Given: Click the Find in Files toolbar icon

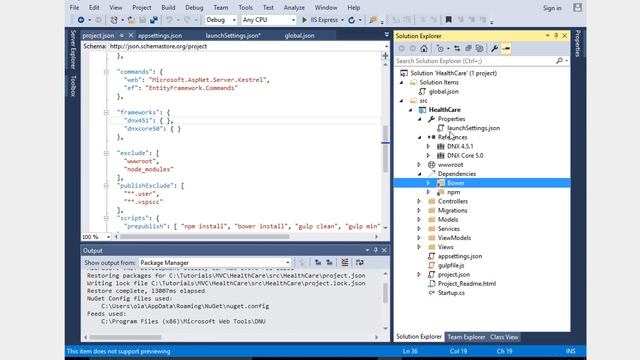Looking at the screenshot, I should point(373,20).
